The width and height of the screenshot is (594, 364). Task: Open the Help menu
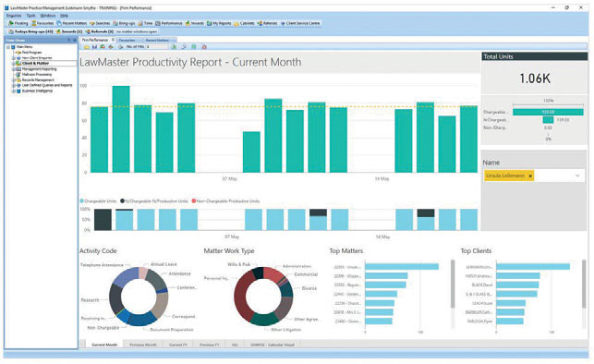pos(64,16)
